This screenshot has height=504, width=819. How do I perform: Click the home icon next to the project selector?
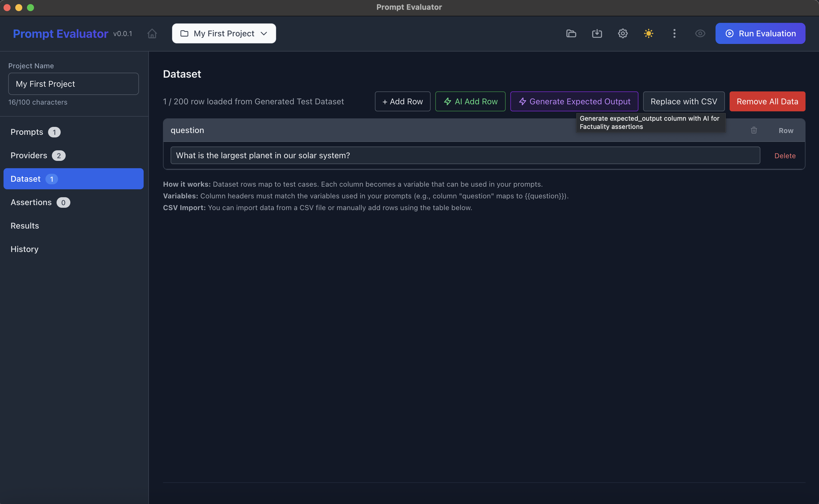tap(152, 33)
